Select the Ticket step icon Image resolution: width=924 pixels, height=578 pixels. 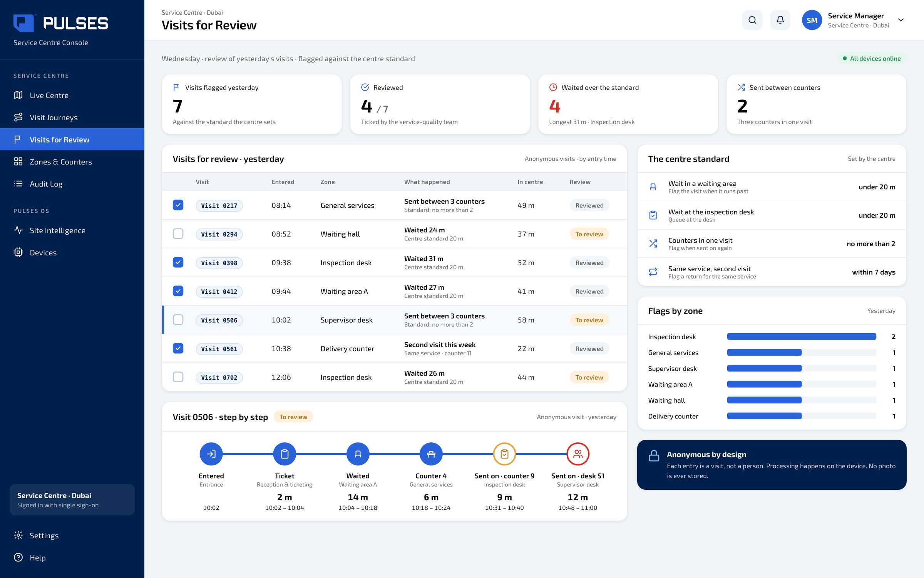coord(285,454)
